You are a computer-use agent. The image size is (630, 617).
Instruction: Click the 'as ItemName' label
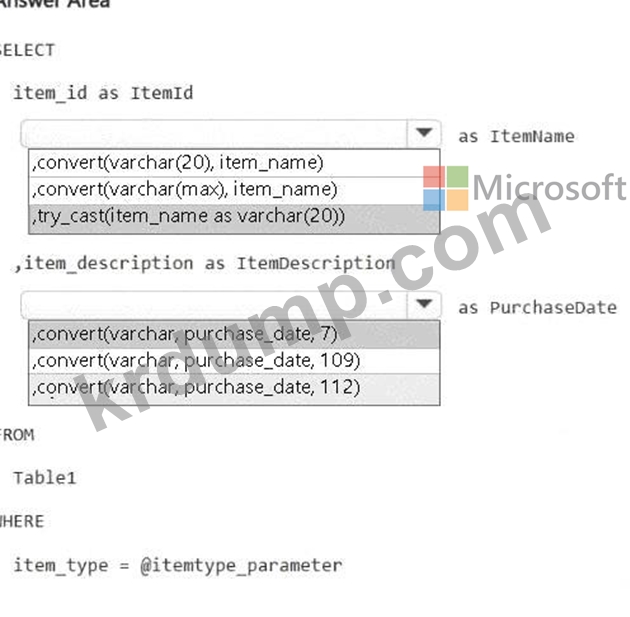click(x=516, y=137)
